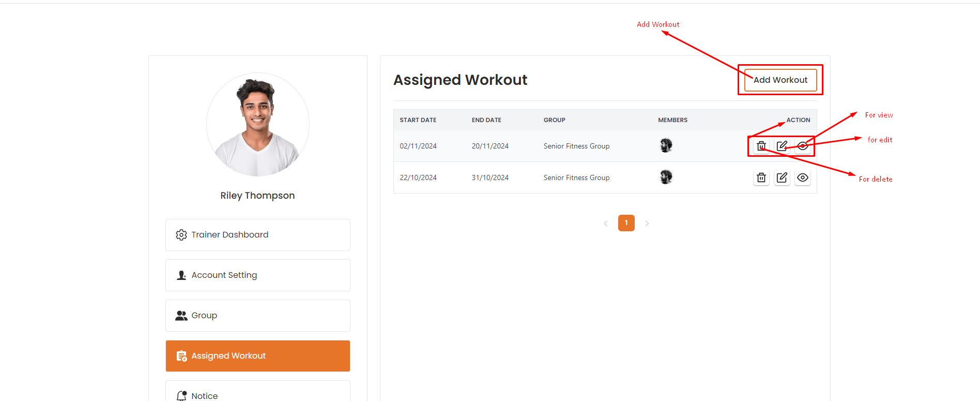The height and width of the screenshot is (401, 980).
Task: Click member avatar in second workout row
Action: click(x=666, y=177)
